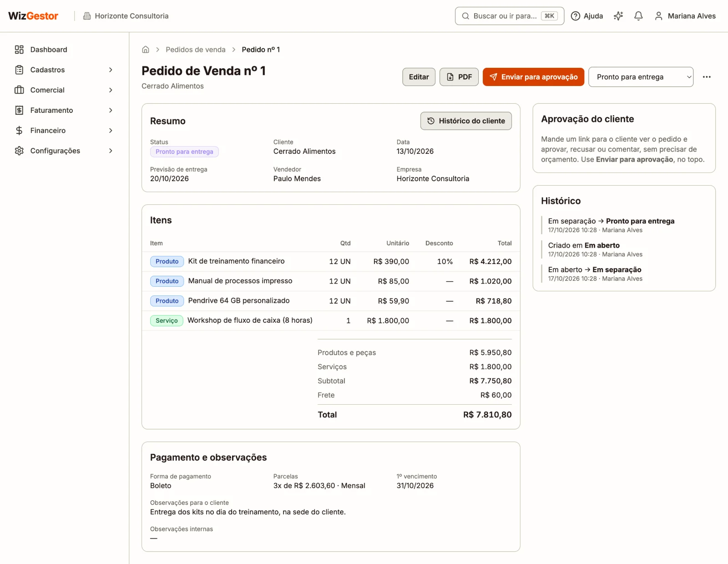The height and width of the screenshot is (564, 728).
Task: Click the Financeiro dollar icon
Action: pyautogui.click(x=19, y=131)
